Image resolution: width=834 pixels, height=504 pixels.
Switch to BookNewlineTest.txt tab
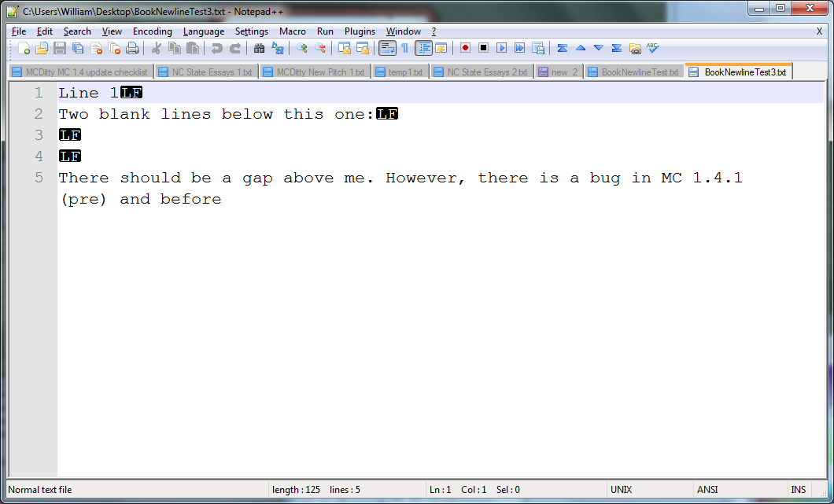point(634,72)
